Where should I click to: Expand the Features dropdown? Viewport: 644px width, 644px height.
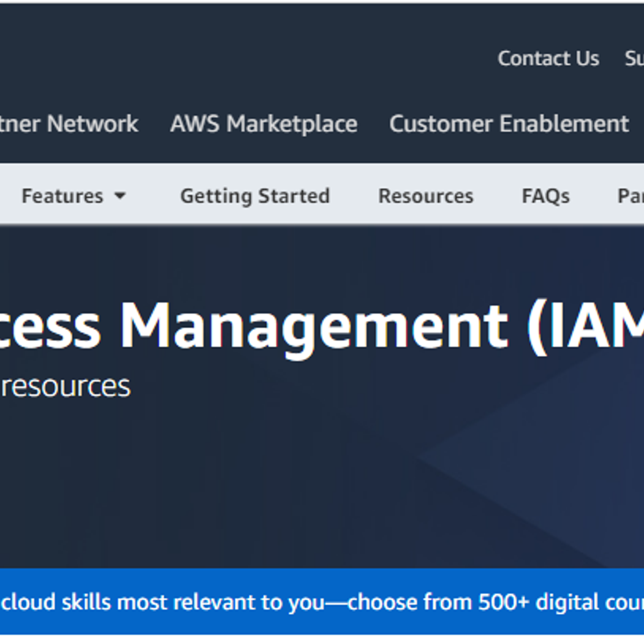coord(74,196)
